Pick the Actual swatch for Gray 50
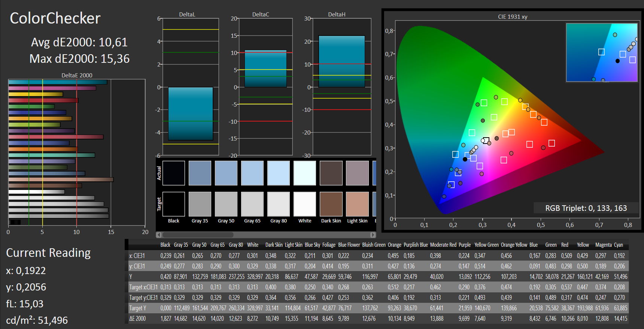The image size is (644, 329). [226, 173]
